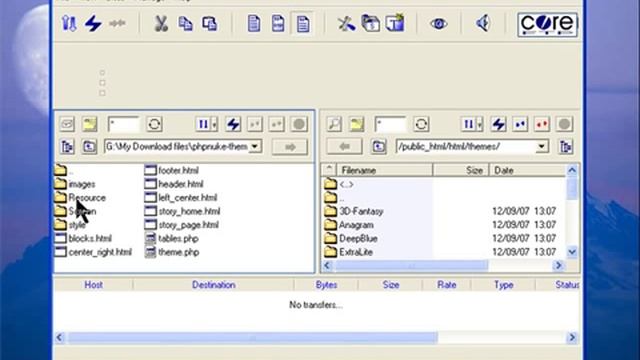Refresh the remote file listing
This screenshot has width=640, height=360.
pos(421,124)
